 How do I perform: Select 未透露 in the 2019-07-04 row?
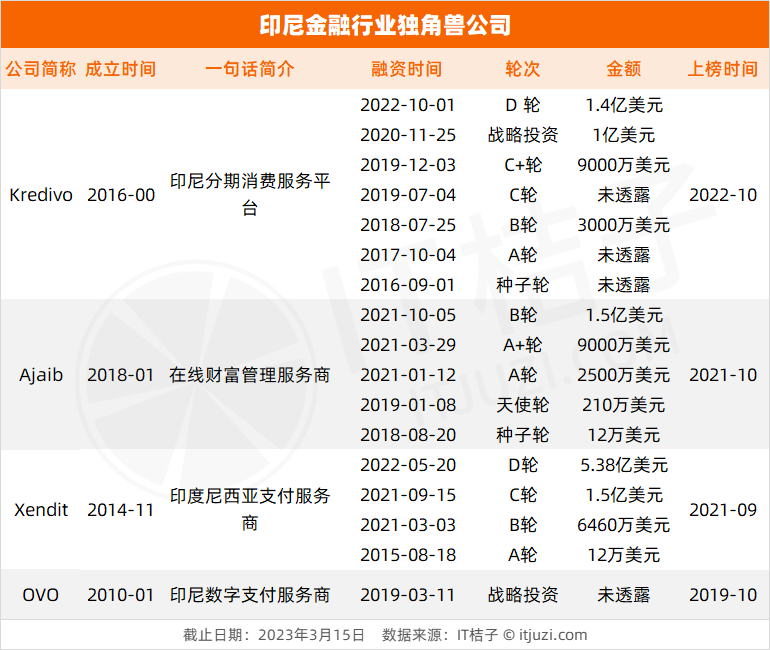pyautogui.click(x=624, y=195)
